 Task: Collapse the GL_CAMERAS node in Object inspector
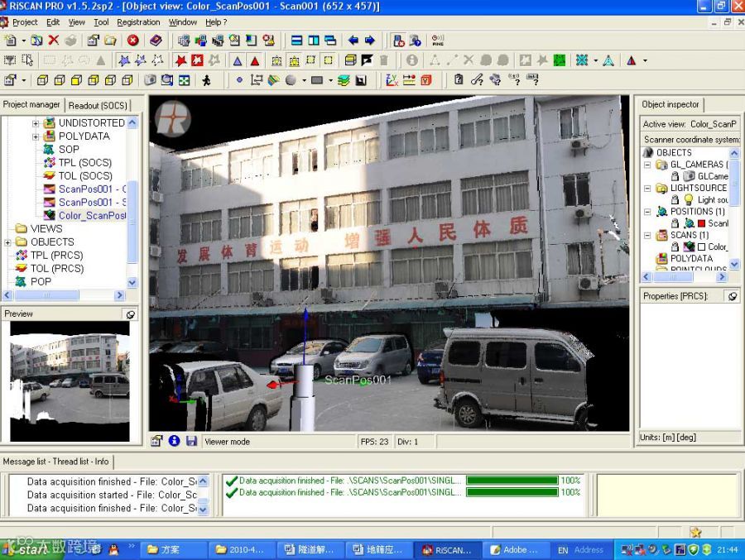click(647, 165)
